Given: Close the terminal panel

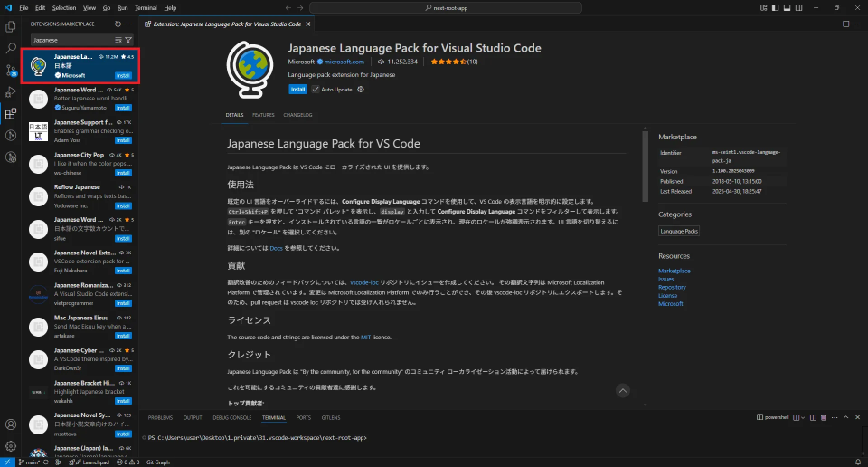Looking at the screenshot, I should coord(857,417).
